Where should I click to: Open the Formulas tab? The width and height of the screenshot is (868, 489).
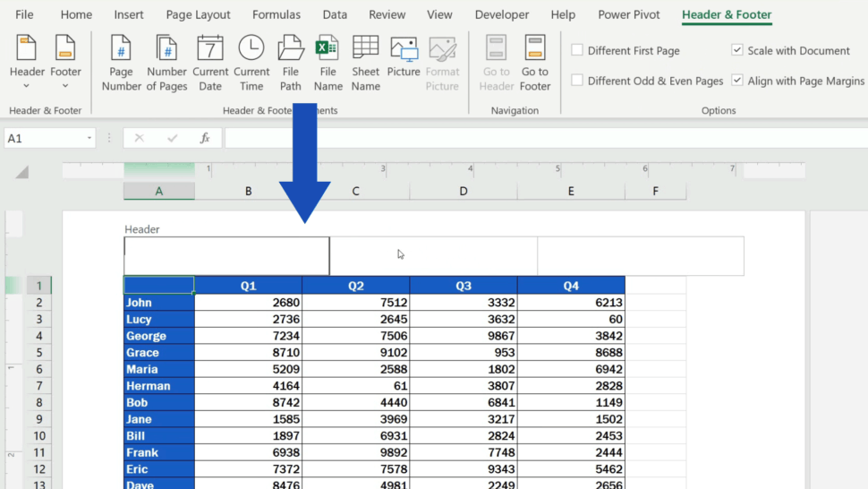coord(277,14)
